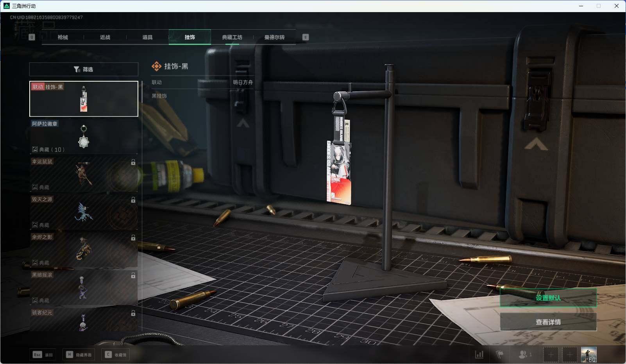Click the 典藏 image icon on 阿萨拉徽章
This screenshot has width=626, height=364.
click(x=35, y=150)
